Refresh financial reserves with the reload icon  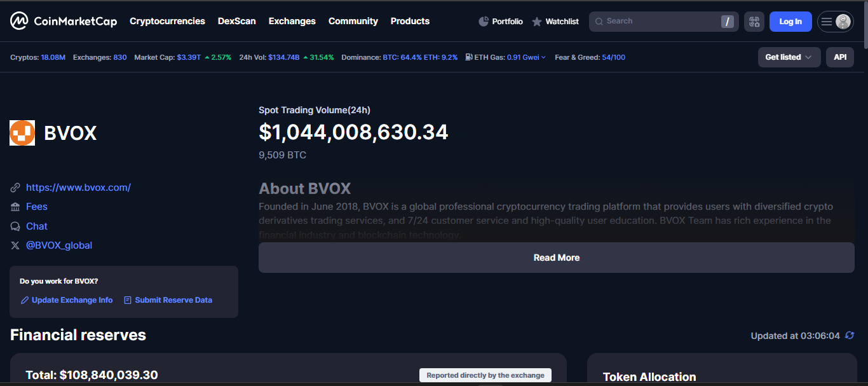[850, 335]
